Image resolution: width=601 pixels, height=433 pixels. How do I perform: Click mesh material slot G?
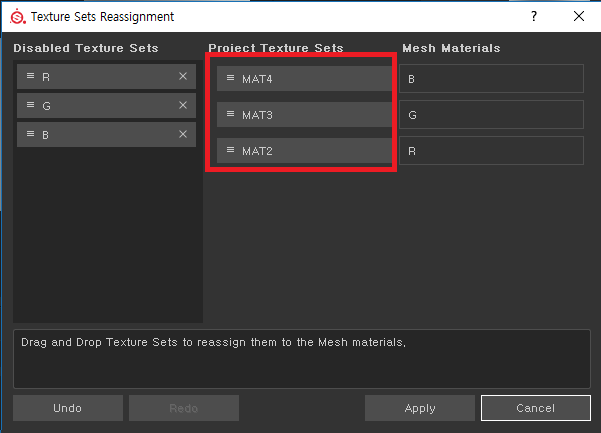[x=491, y=115]
